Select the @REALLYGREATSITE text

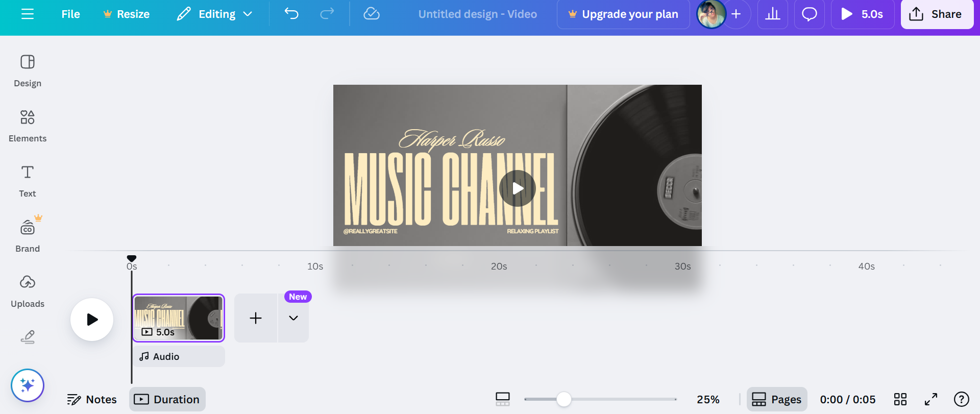coord(371,231)
